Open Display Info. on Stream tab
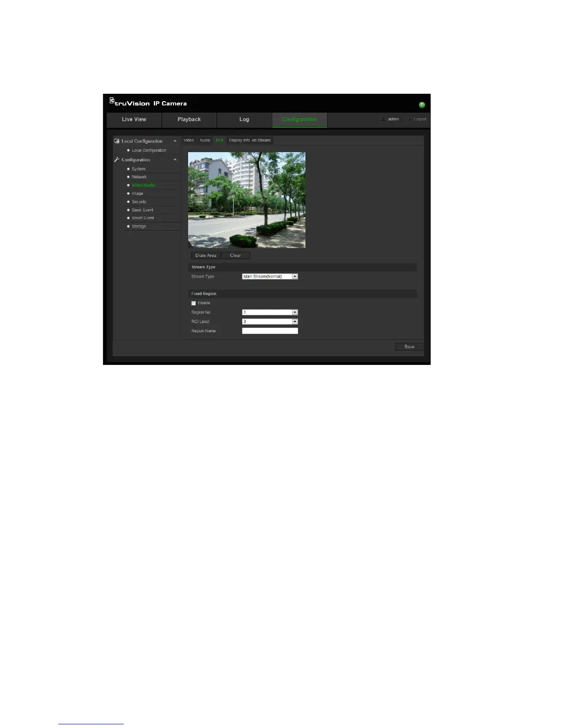The image size is (563, 728). click(250, 140)
